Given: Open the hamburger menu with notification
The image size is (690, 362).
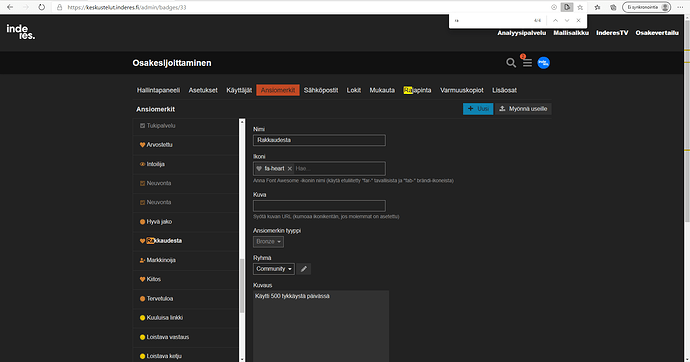Looking at the screenshot, I should click(527, 63).
